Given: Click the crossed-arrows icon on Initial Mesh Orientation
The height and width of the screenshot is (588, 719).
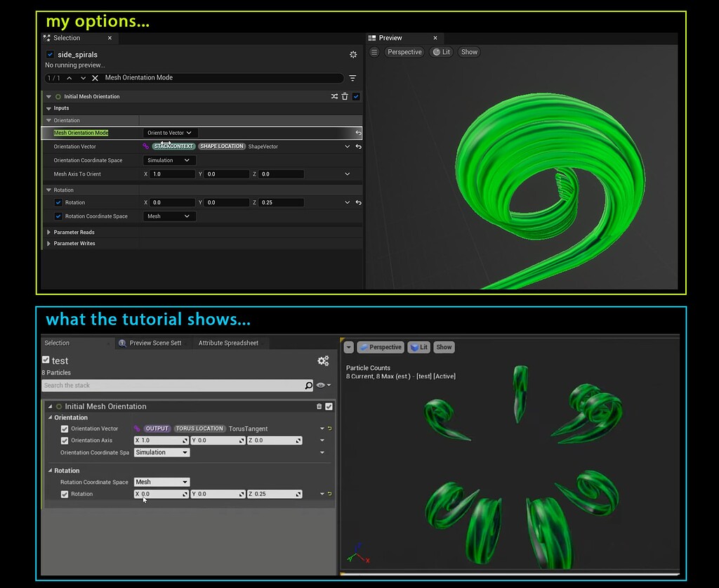Looking at the screenshot, I should (x=336, y=96).
